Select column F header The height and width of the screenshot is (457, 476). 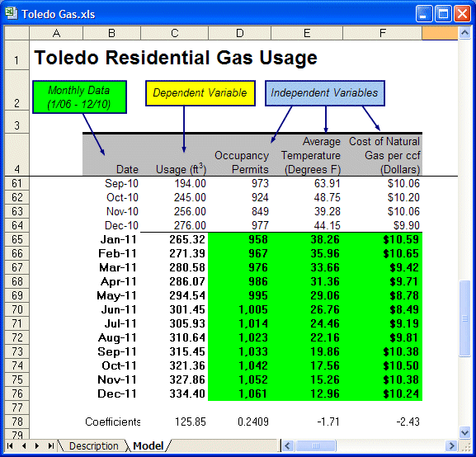tap(383, 33)
